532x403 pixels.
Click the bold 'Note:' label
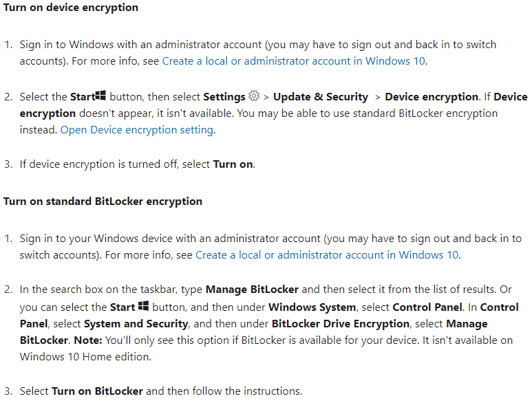pyautogui.click(x=88, y=340)
